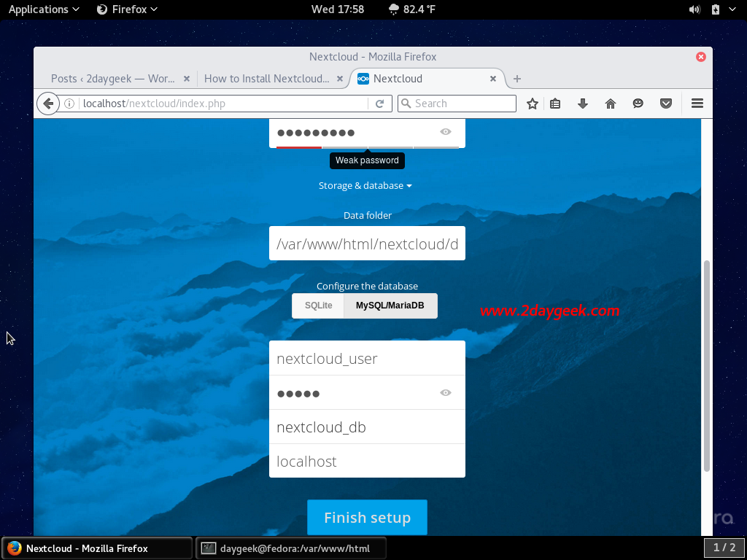Open the workspace switcher 1 / 2
The height and width of the screenshot is (560, 747).
[724, 548]
